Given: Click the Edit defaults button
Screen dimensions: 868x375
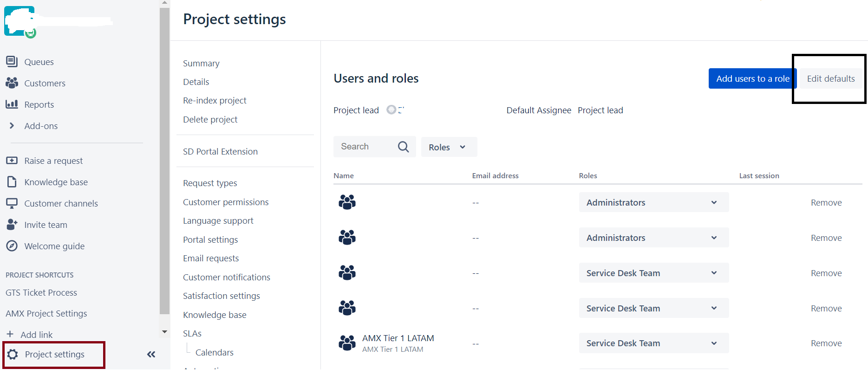Looking at the screenshot, I should [x=830, y=79].
